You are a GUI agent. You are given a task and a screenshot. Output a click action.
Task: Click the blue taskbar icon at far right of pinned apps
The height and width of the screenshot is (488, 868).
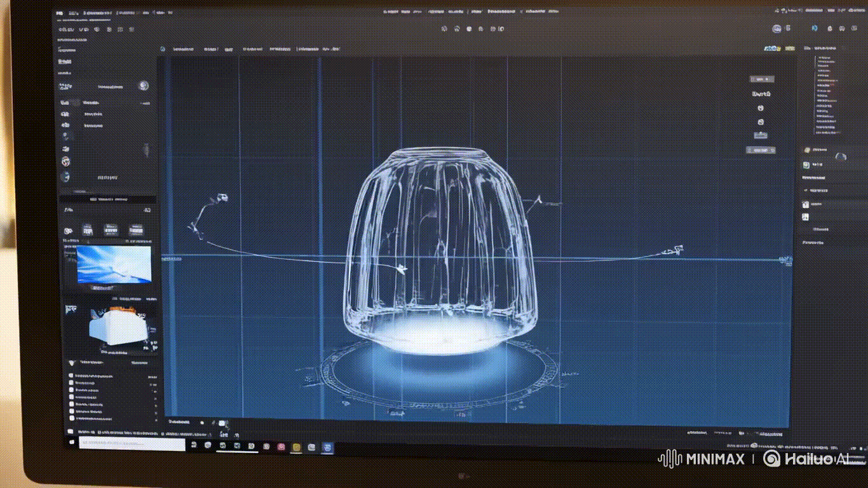point(327,447)
